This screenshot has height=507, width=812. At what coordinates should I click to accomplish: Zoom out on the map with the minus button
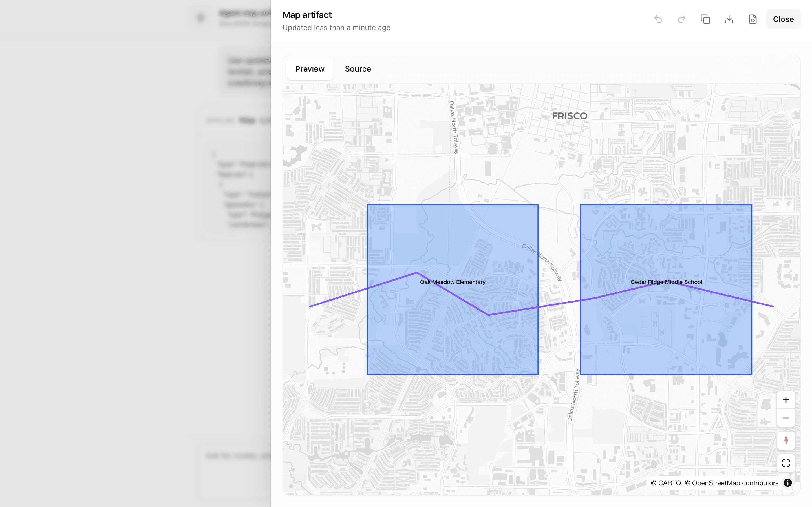tap(786, 418)
